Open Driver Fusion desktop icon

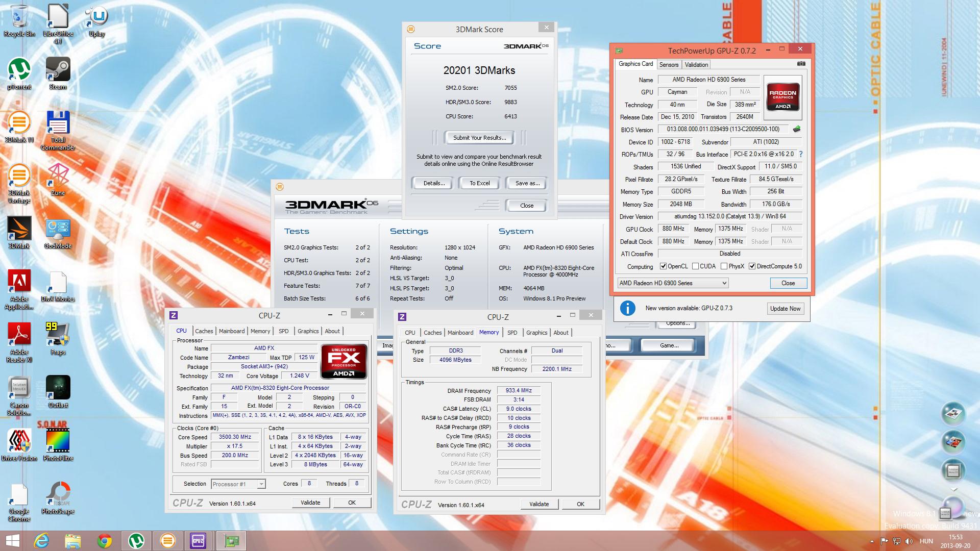pyautogui.click(x=19, y=445)
